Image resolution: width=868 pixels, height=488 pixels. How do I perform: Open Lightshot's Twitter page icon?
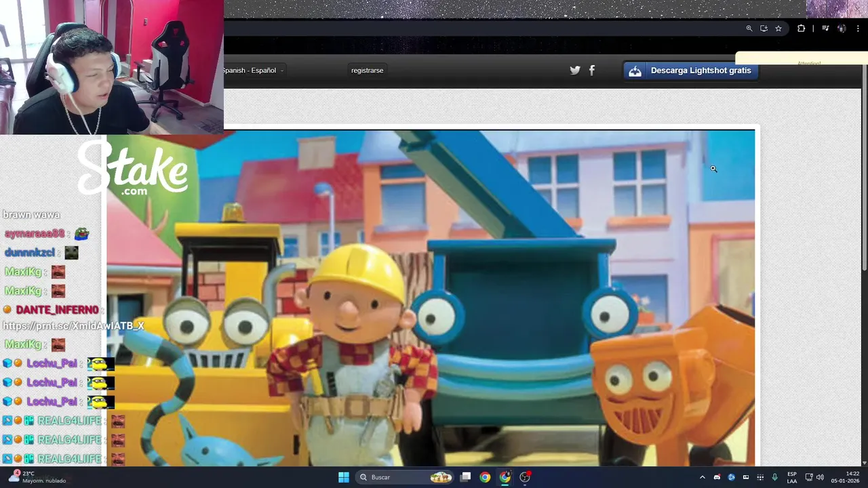[x=575, y=70]
